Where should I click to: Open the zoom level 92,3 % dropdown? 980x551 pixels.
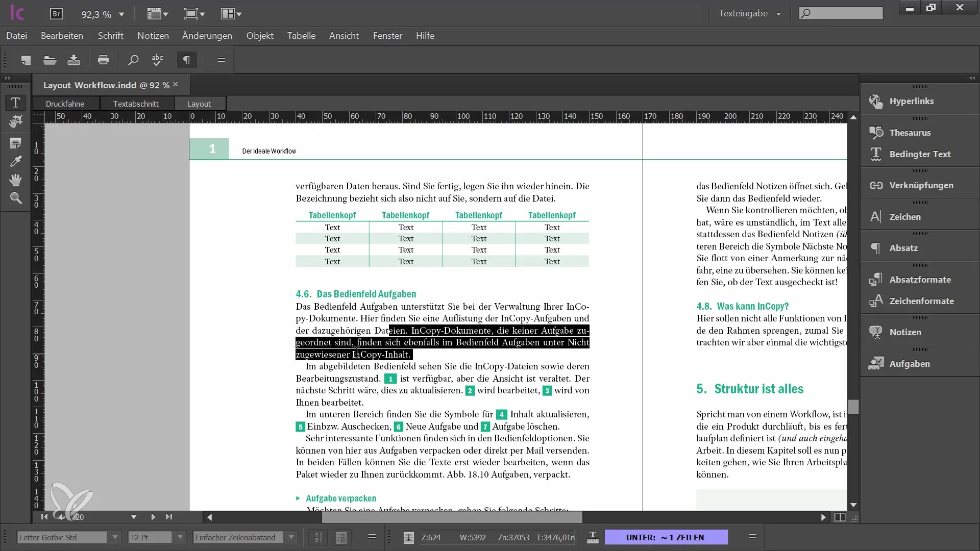(121, 14)
